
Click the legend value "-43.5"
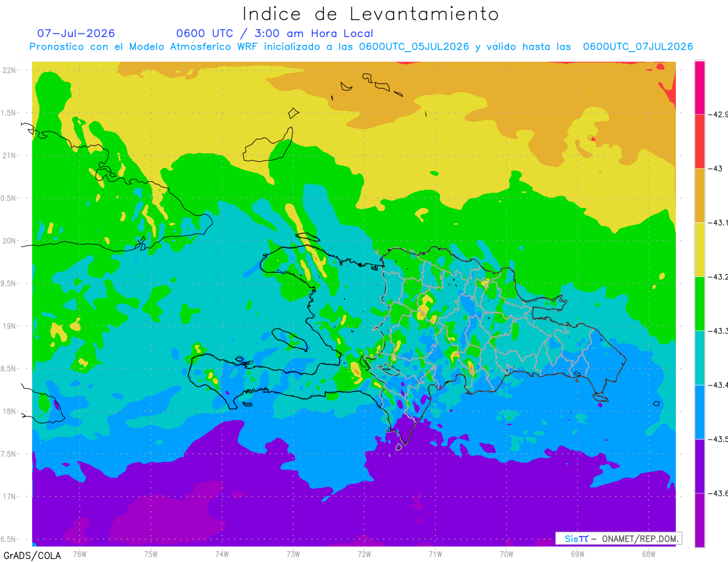coord(719,440)
